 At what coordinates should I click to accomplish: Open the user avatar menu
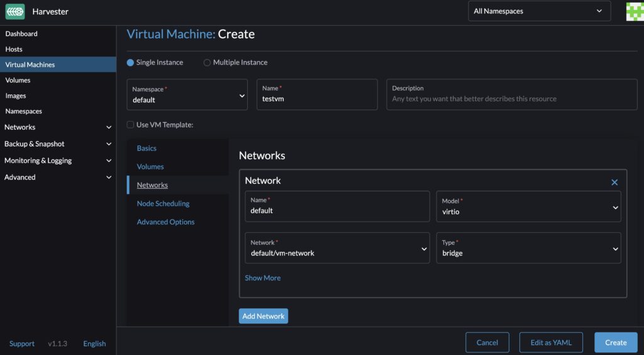[x=634, y=11]
